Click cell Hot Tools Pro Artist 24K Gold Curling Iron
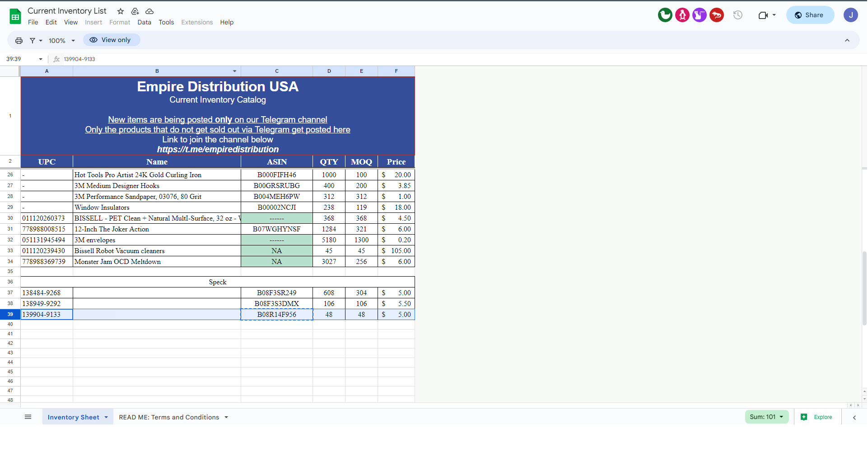Viewport: 868px width, 471px height. click(x=157, y=175)
